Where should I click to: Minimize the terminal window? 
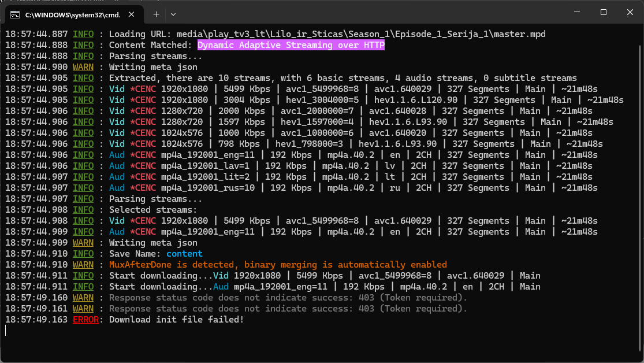pos(577,12)
